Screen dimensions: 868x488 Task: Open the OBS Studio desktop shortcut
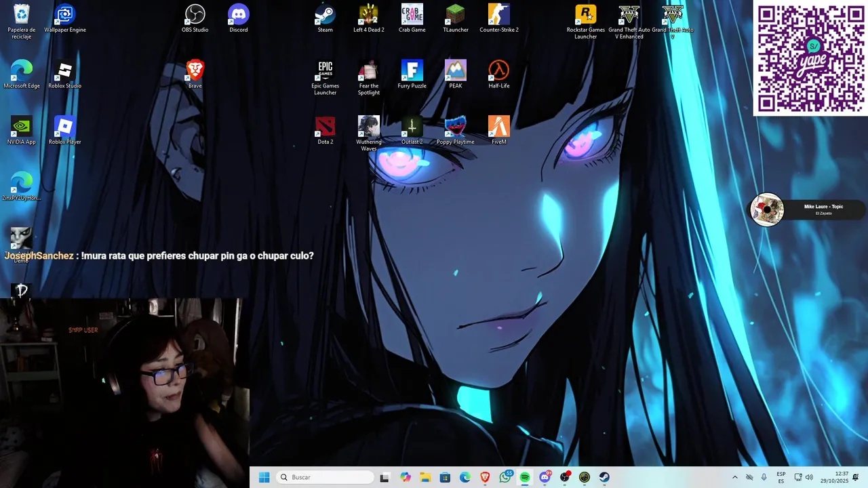pyautogui.click(x=195, y=18)
